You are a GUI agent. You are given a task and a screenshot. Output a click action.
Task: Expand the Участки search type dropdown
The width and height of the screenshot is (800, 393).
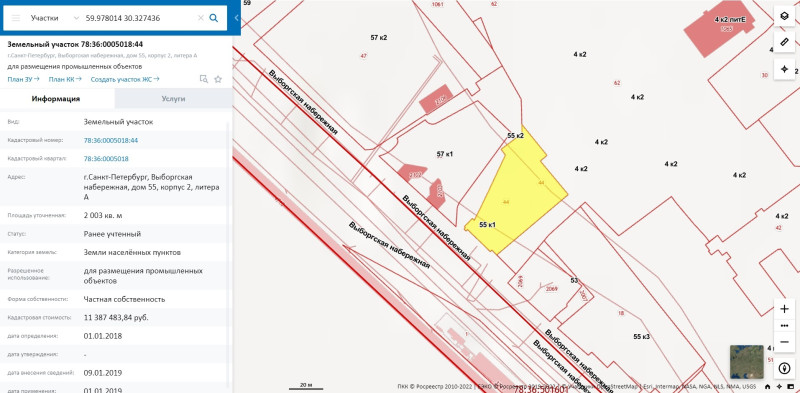[55, 18]
